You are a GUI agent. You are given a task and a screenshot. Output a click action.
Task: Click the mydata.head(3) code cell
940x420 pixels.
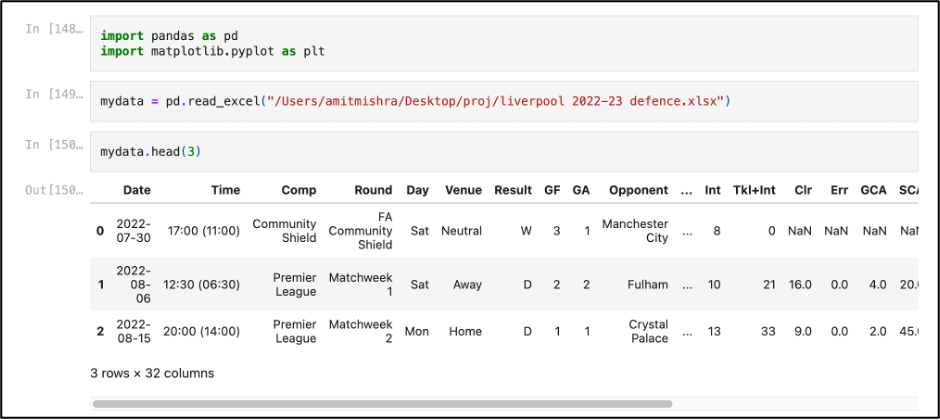point(500,152)
